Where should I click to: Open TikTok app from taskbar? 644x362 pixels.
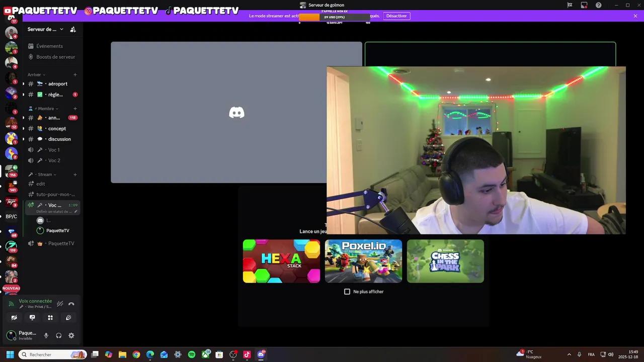[x=247, y=354]
